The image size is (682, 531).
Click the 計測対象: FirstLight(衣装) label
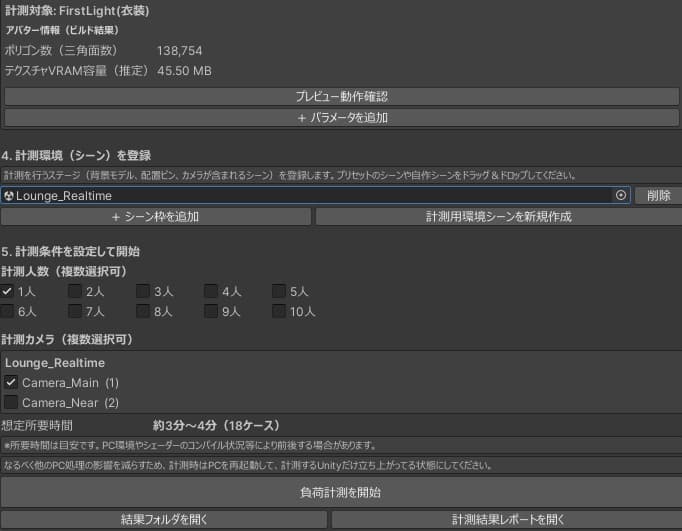77,11
